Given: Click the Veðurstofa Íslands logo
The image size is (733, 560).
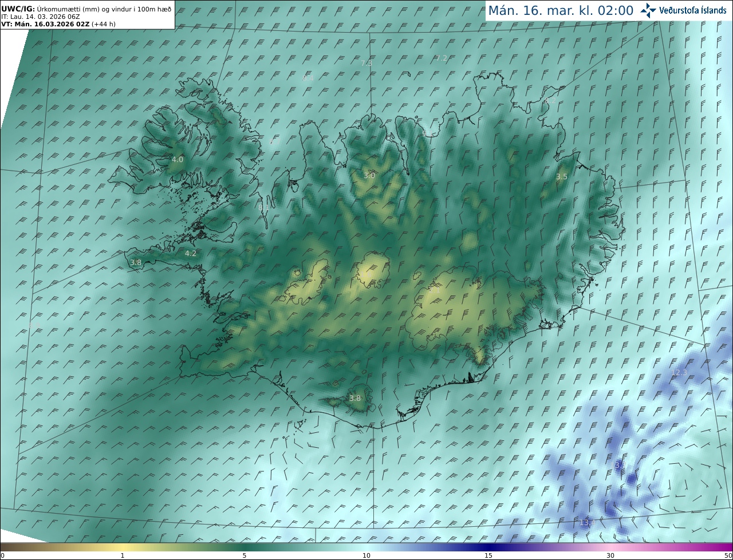Looking at the screenshot, I should pyautogui.click(x=683, y=10).
